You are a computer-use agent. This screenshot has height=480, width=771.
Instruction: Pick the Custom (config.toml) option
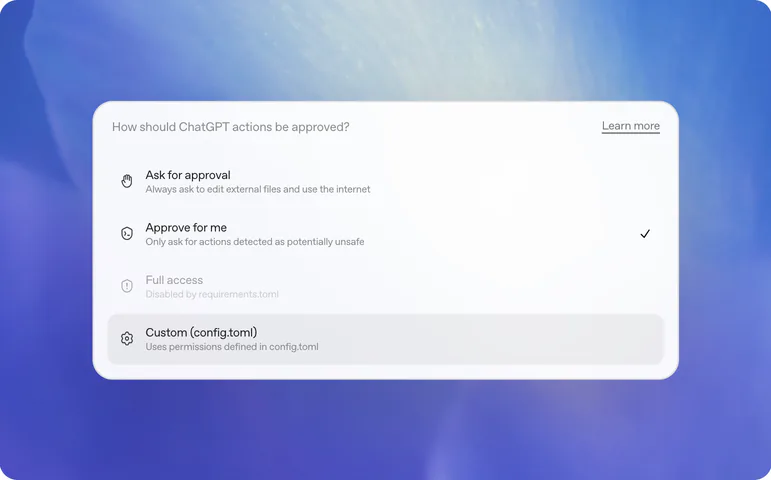(x=386, y=339)
